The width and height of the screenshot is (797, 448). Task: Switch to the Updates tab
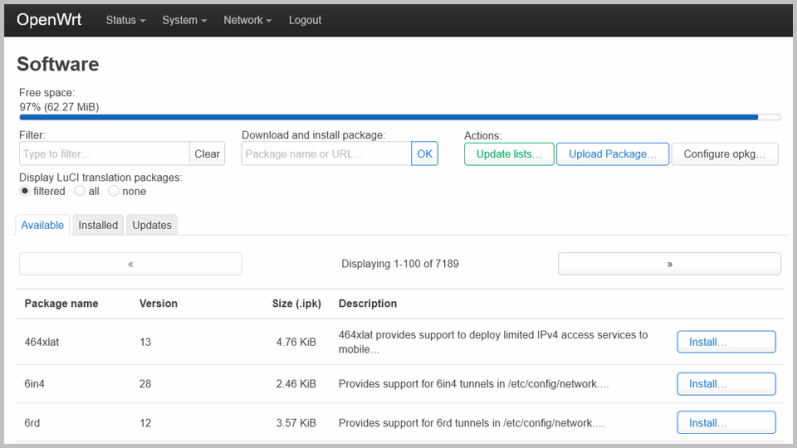(152, 225)
